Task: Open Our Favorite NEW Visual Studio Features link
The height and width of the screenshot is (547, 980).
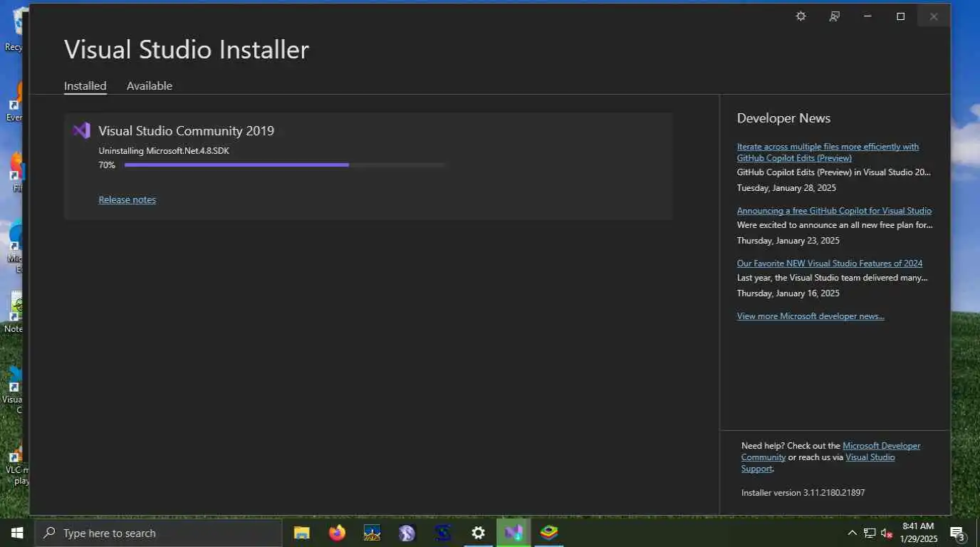Action: (x=830, y=263)
